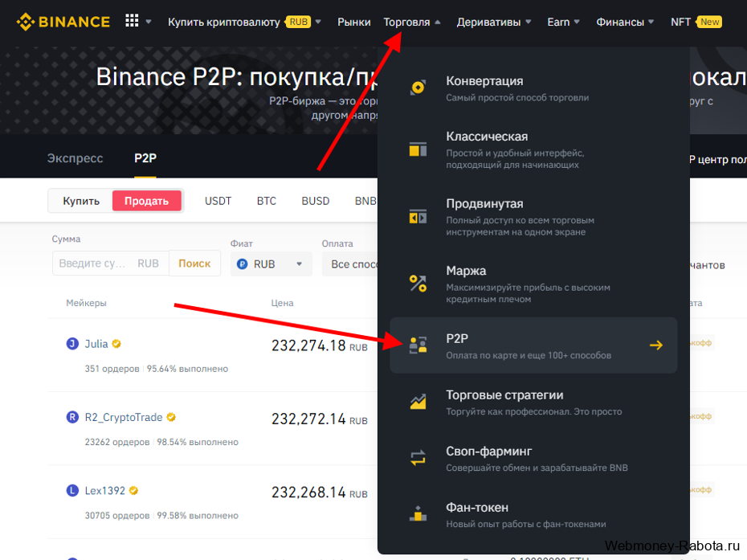
Task: Open the RUB fiat dropdown
Action: tap(271, 264)
